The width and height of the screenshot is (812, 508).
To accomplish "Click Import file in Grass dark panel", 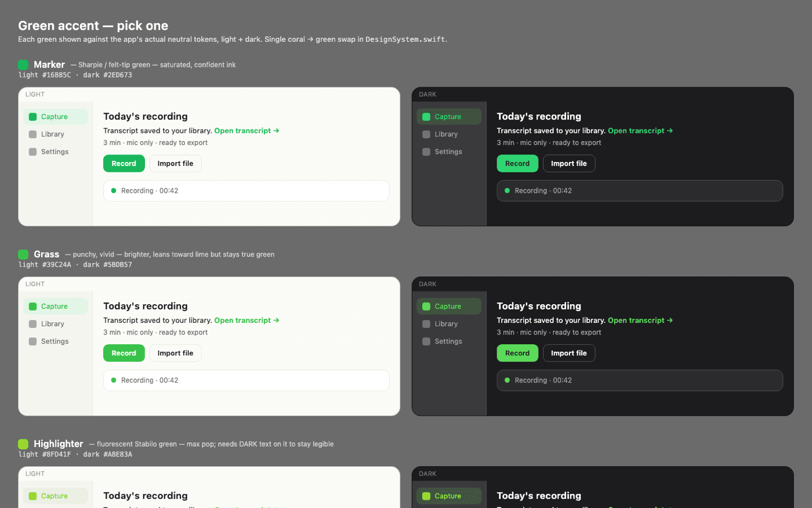I will coord(569,353).
